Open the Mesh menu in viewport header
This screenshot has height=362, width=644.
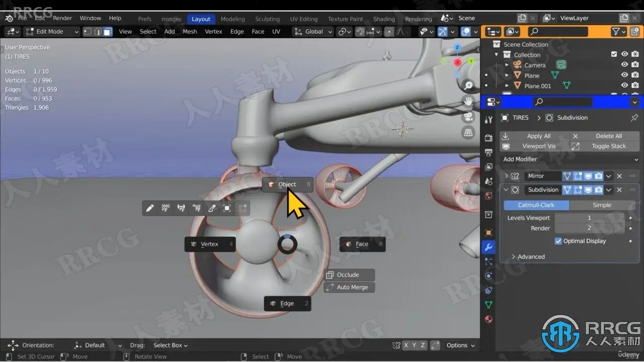(x=190, y=31)
